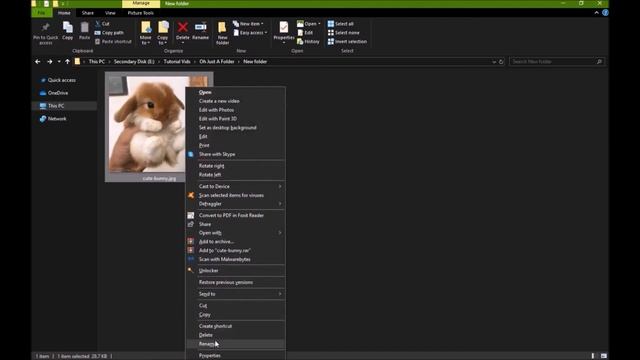The image size is (640, 360).
Task: Choose Create a new video
Action: [236, 101]
